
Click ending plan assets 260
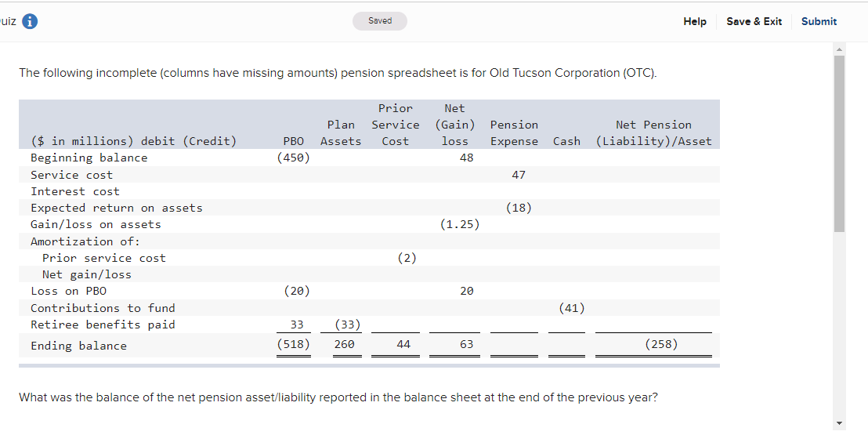(345, 345)
